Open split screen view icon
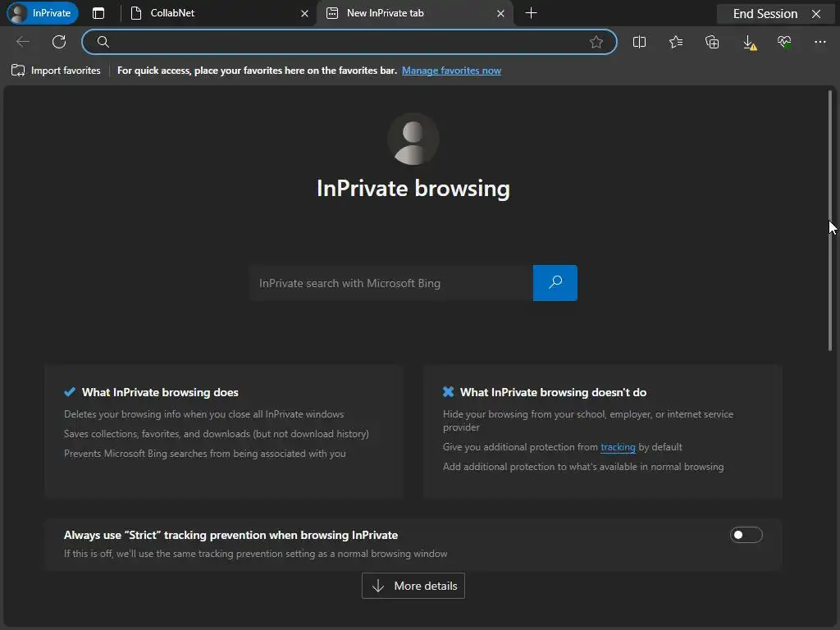 [x=639, y=42]
